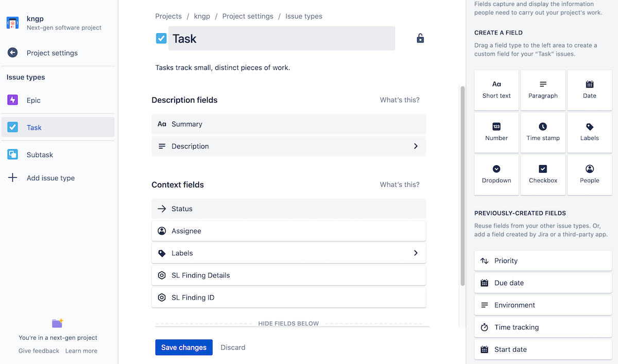The width and height of the screenshot is (618, 364).
Task: Add the Priority previously-created field
Action: 543,261
